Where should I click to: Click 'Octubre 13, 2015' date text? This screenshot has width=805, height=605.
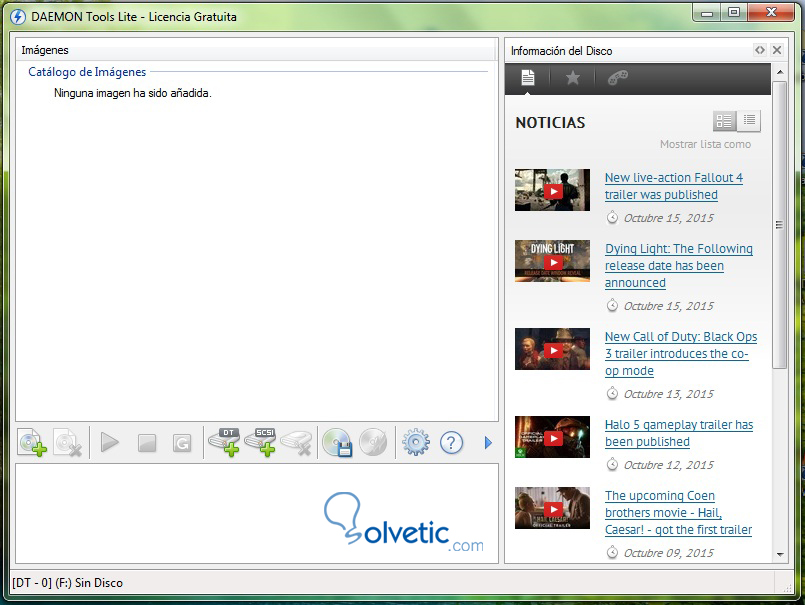[x=668, y=394]
